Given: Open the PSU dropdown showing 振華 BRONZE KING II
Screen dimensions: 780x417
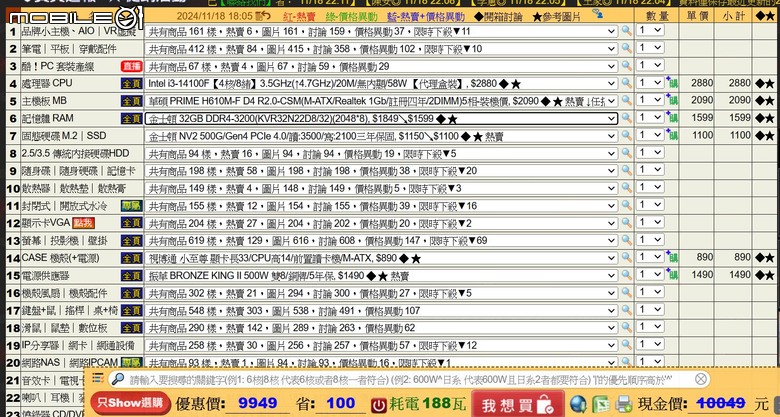Looking at the screenshot, I should [381, 275].
